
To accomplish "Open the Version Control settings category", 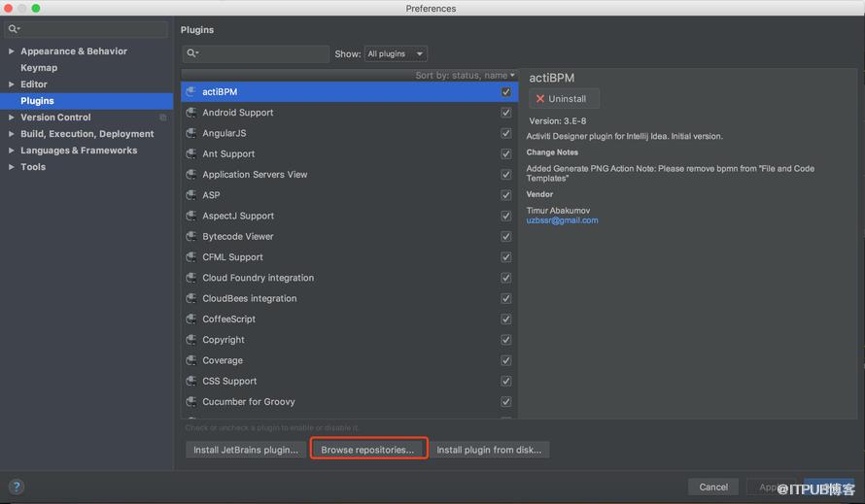I will pyautogui.click(x=55, y=117).
